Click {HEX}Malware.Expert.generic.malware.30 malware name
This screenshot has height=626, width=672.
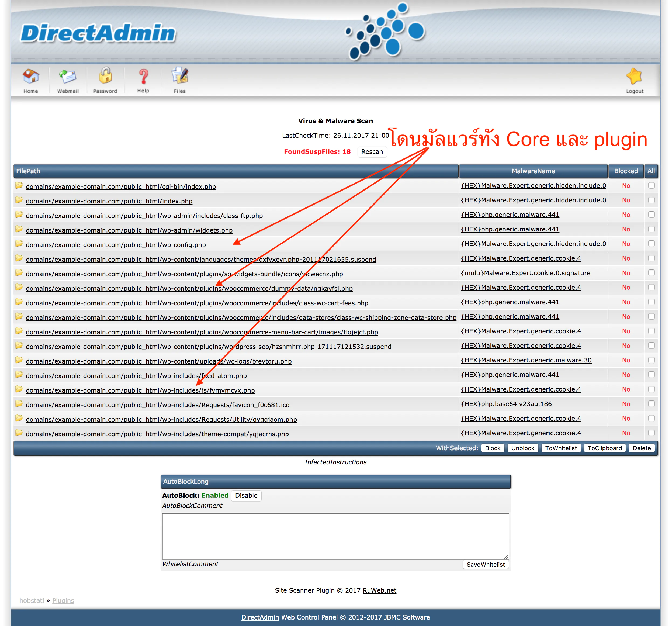pyautogui.click(x=526, y=360)
